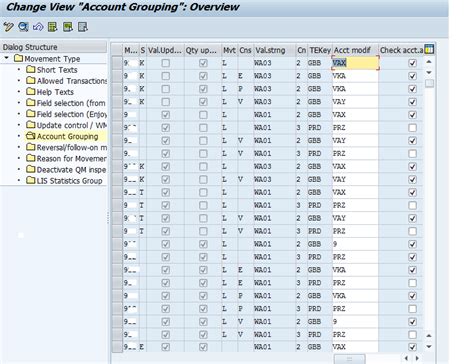The width and height of the screenshot is (474, 364).
Task: Click the Check acct.a column header
Action: coord(401,50)
